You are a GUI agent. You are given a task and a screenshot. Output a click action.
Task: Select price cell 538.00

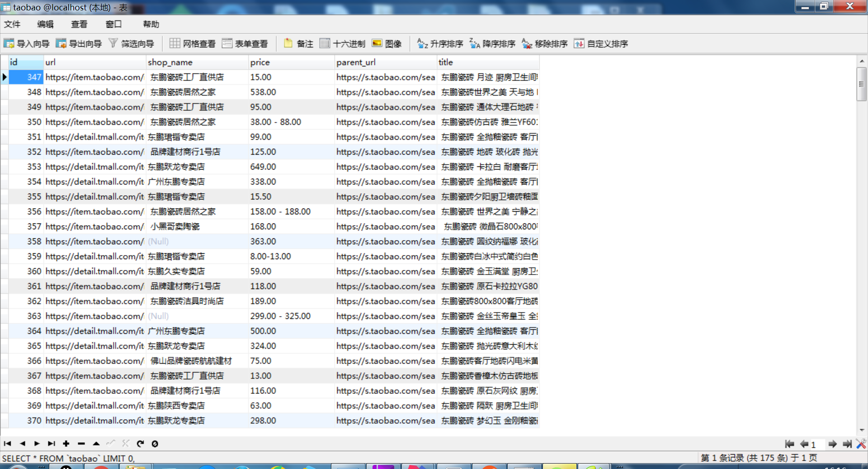point(292,92)
